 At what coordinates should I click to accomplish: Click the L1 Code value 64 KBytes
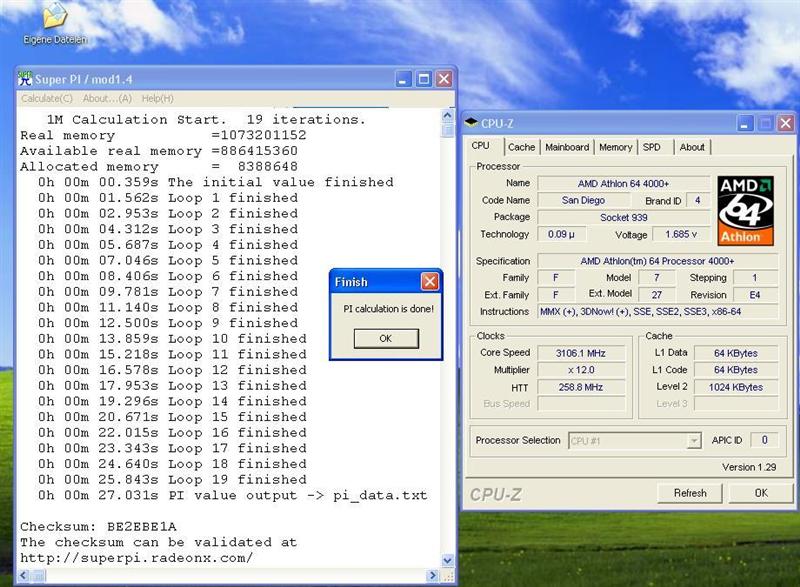(x=736, y=370)
